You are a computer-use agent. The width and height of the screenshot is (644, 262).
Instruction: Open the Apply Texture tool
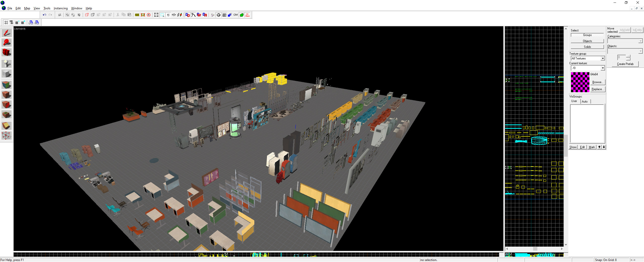6,94
